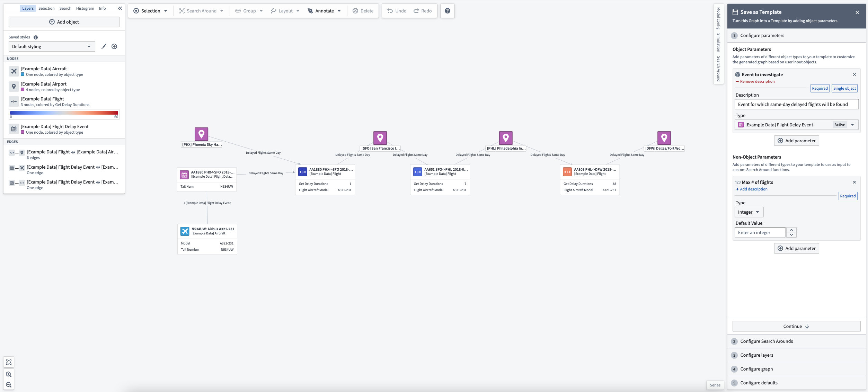868x392 pixels.
Task: Switch to the Selection tab
Action: tap(46, 8)
